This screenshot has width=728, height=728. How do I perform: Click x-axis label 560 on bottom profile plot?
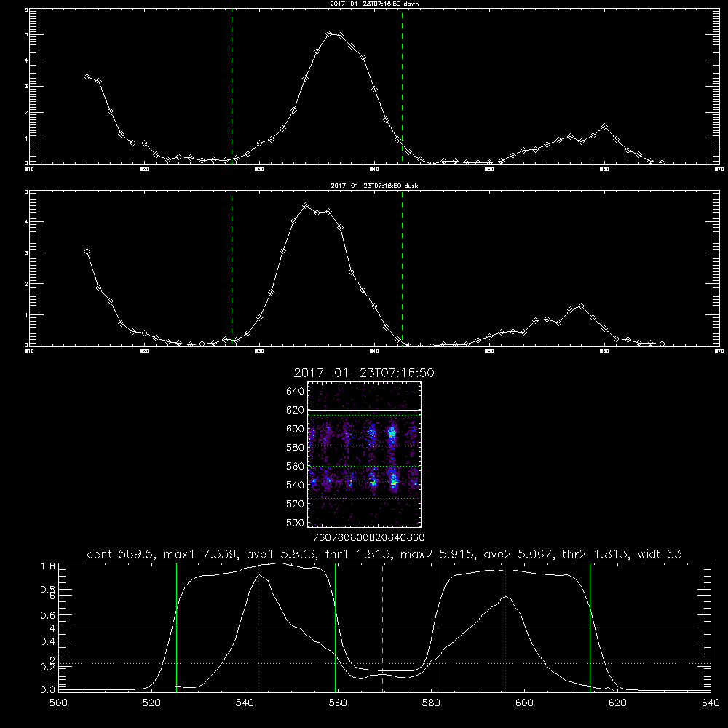[338, 703]
